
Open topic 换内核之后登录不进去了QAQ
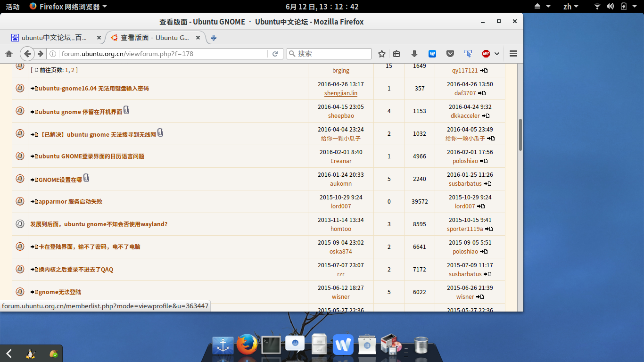point(76,269)
